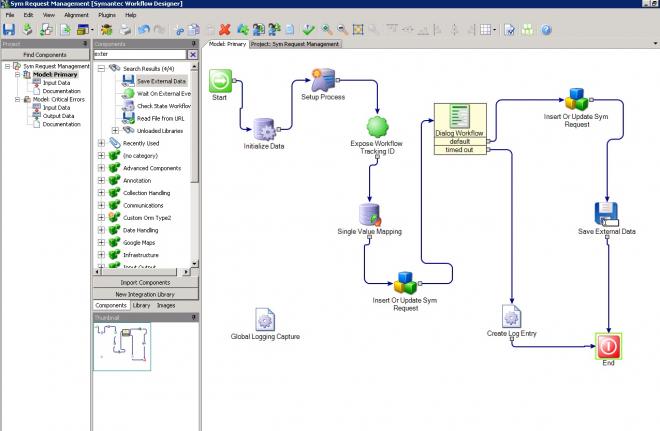This screenshot has width=660, height=431.
Task: Click the New Integration Library button
Action: (x=145, y=294)
